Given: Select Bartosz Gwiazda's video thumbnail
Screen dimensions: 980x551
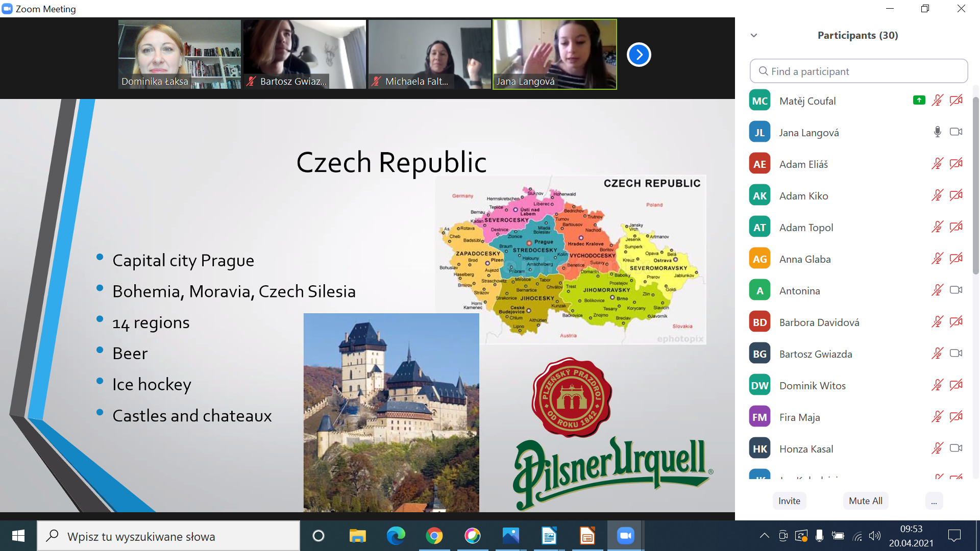Looking at the screenshot, I should (304, 54).
